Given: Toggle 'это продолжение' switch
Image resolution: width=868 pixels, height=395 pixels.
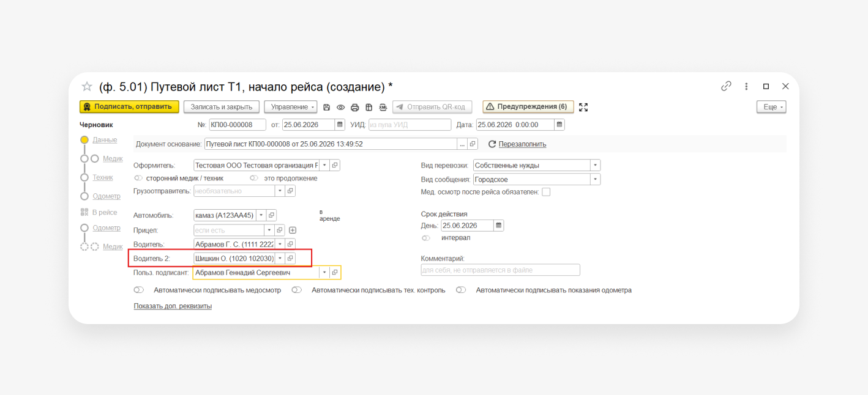Looking at the screenshot, I should 254,178.
